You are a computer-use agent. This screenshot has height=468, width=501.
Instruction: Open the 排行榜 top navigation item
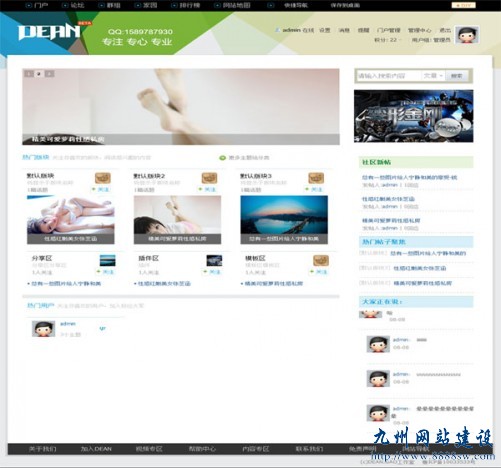[x=189, y=5]
